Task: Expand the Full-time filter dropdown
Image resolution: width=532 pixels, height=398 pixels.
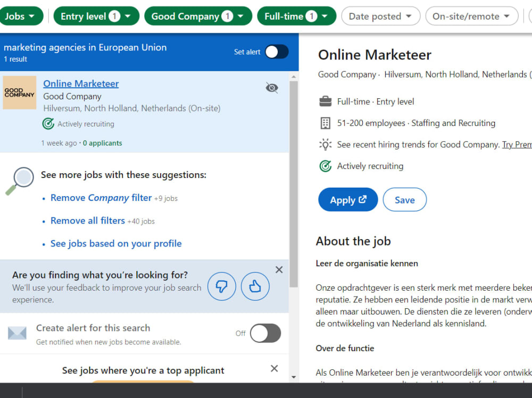Action: [x=296, y=16]
